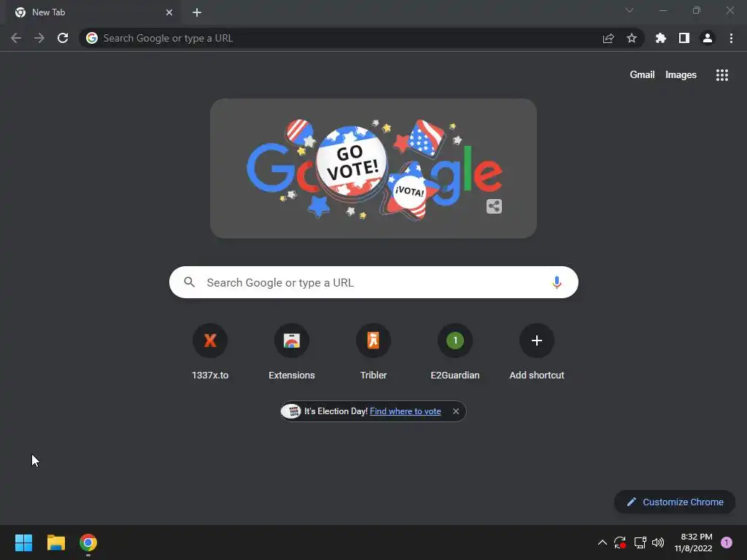Screen dimensions: 747x560
Task: Open the volume speaker icon
Action: coord(658,542)
